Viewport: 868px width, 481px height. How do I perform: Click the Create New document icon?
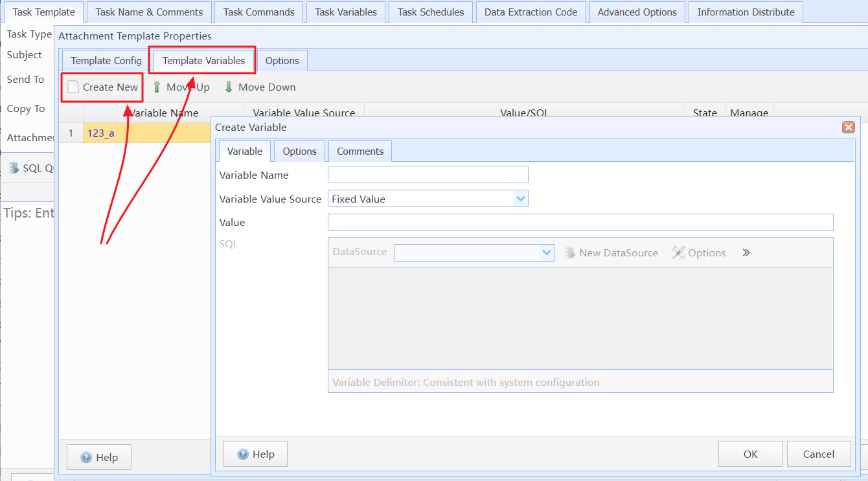point(74,87)
